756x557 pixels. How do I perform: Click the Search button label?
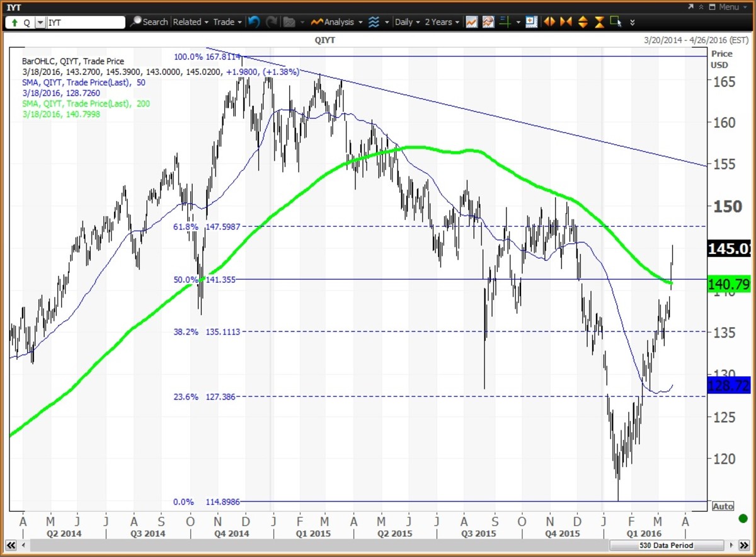(x=155, y=22)
